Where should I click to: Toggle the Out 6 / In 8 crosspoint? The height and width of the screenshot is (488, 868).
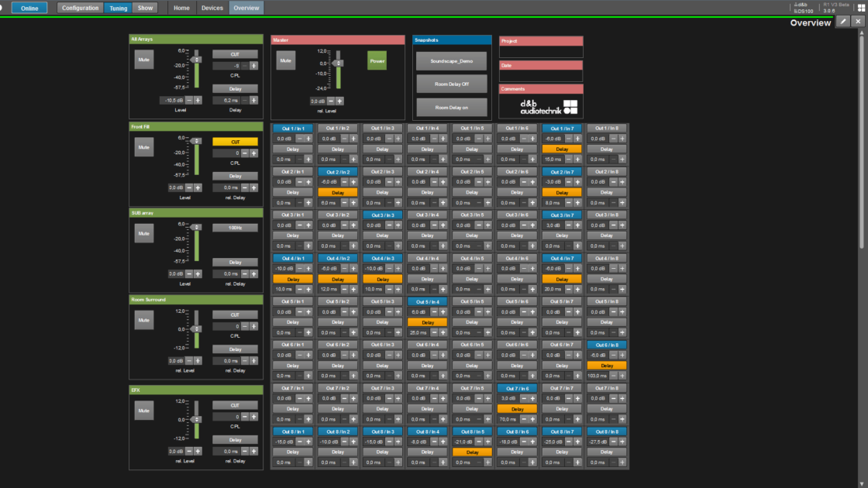pos(607,345)
